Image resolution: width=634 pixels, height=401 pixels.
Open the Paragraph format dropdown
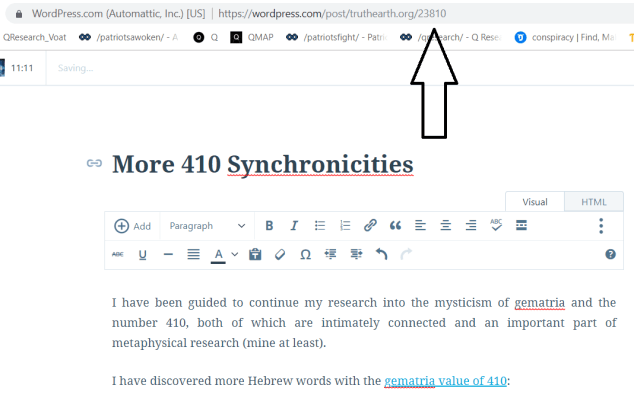tap(206, 226)
